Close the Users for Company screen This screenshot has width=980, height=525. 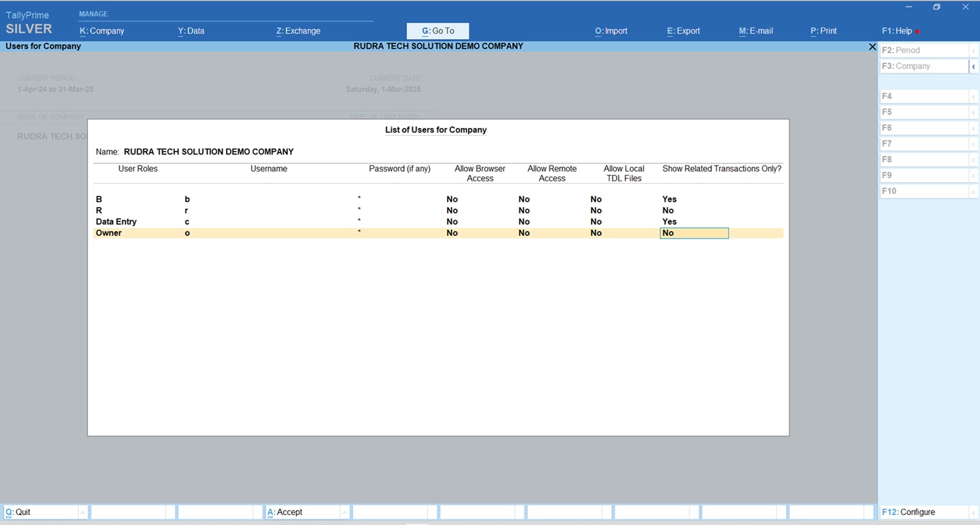tap(872, 47)
